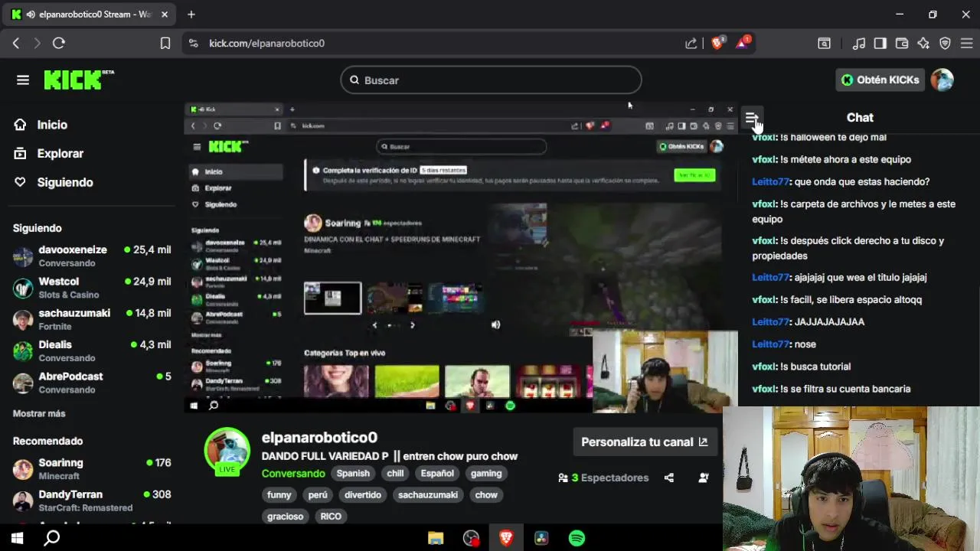Screen dimensions: 980x551
Task: Open the Diealis followed channel
Action: pos(92,351)
